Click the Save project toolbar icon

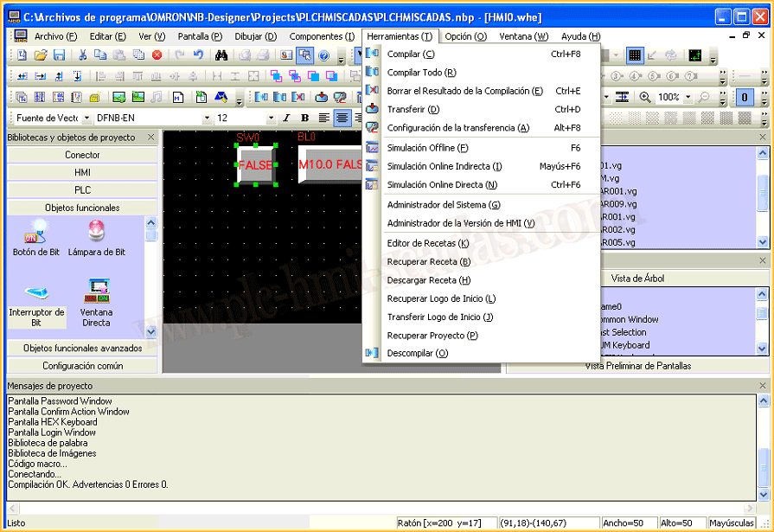[x=59, y=54]
